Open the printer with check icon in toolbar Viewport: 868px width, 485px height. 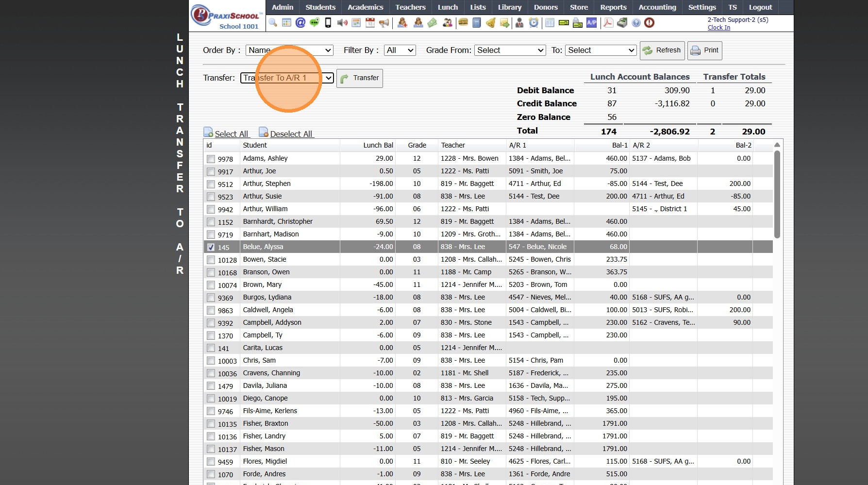coord(578,23)
